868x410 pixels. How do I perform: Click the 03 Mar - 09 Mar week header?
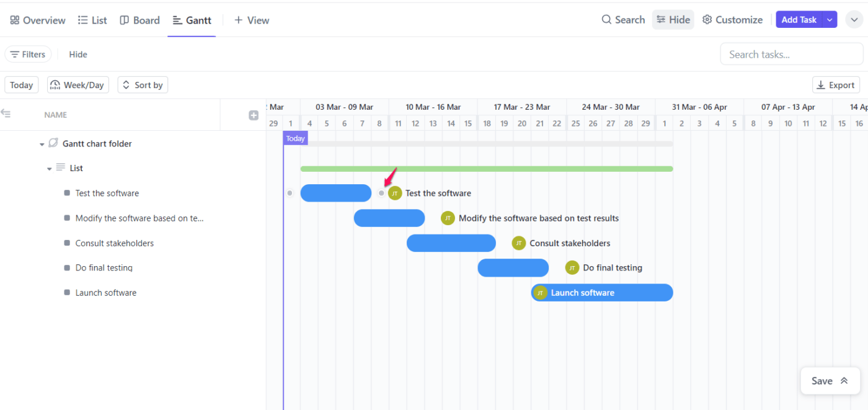coord(344,107)
